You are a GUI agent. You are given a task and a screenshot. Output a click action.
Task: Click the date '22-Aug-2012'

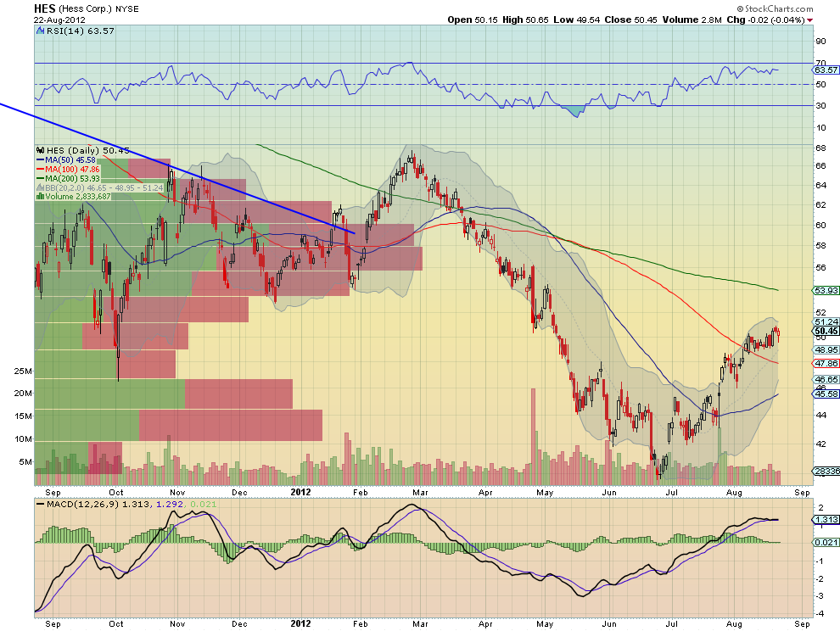59,20
